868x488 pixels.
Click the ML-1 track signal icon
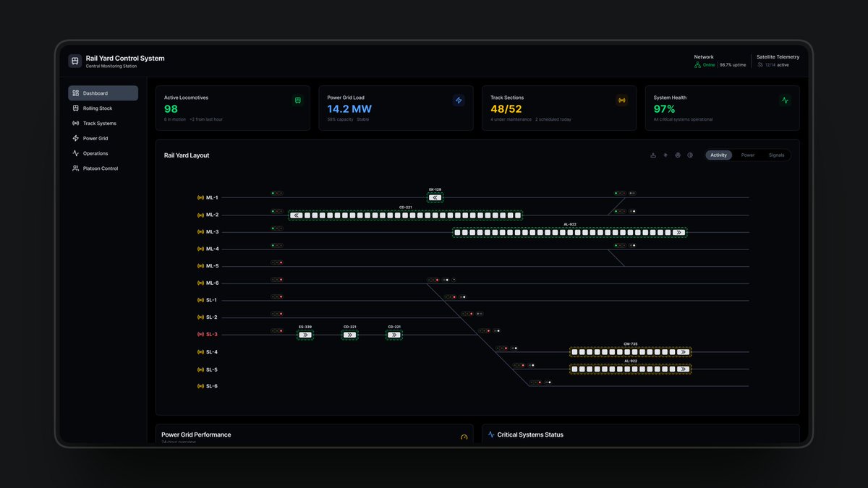(x=201, y=197)
